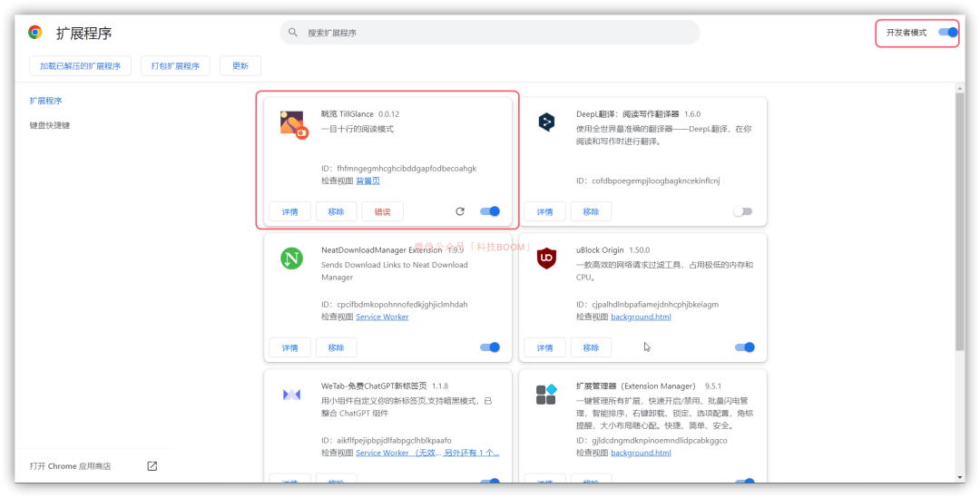
Task: Click 加载已解压的扩展程序 button
Action: point(81,65)
